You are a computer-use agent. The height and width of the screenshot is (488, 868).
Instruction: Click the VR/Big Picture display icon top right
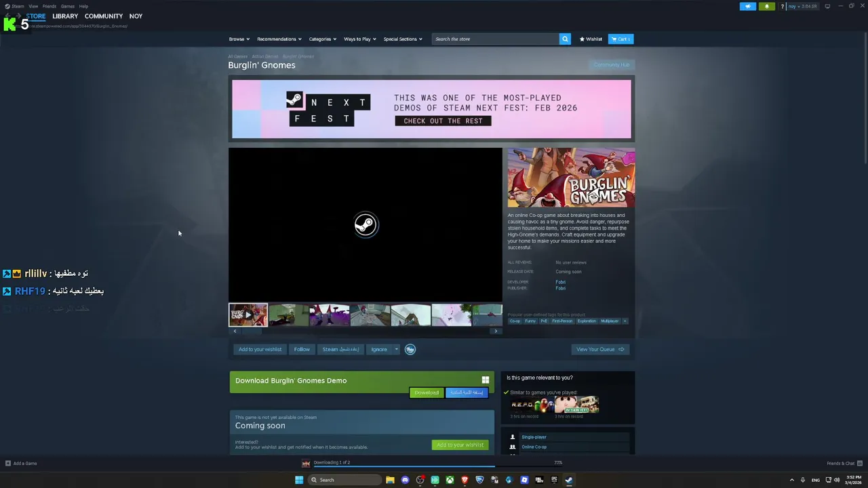[x=827, y=6]
